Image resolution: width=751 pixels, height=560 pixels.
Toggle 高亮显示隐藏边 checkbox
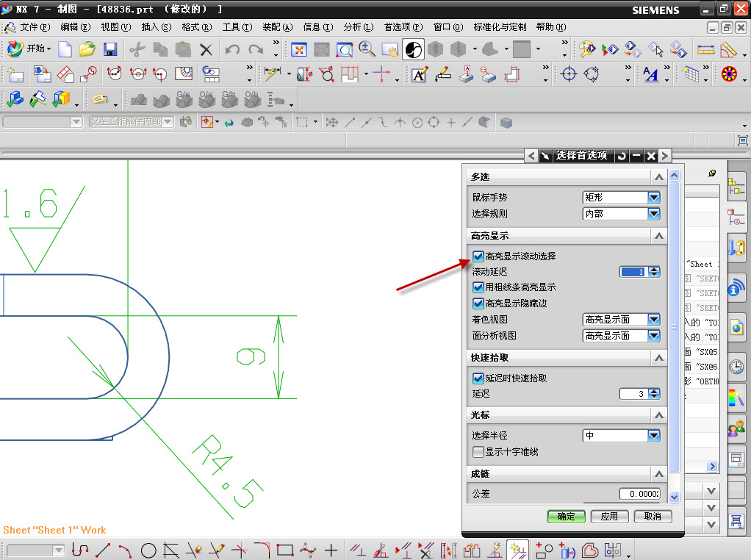coord(478,304)
